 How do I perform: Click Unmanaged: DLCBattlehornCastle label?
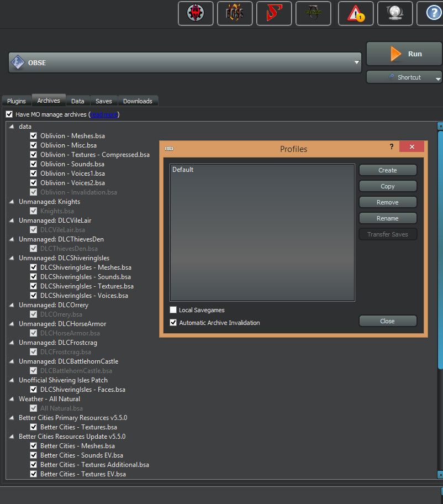pyautogui.click(x=68, y=361)
